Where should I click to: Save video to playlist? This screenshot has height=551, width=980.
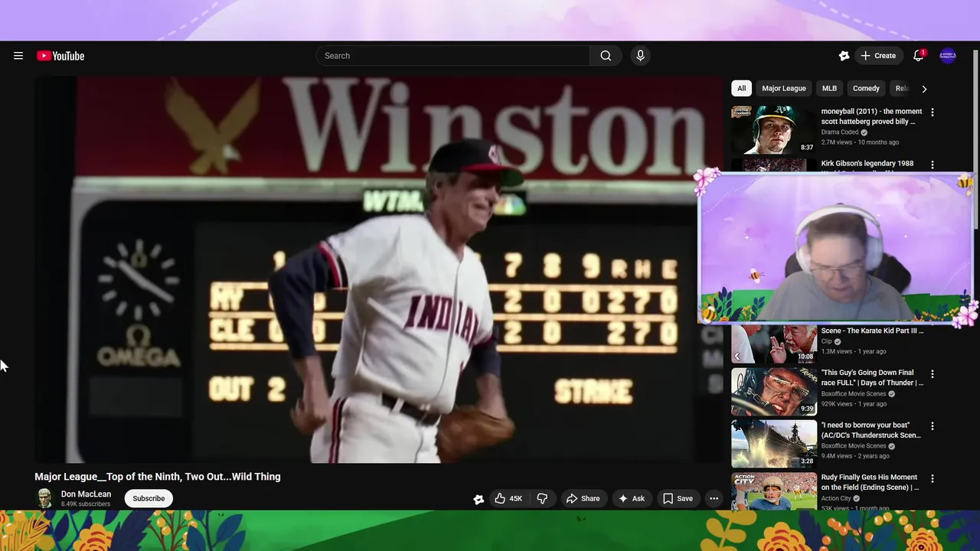pos(678,498)
